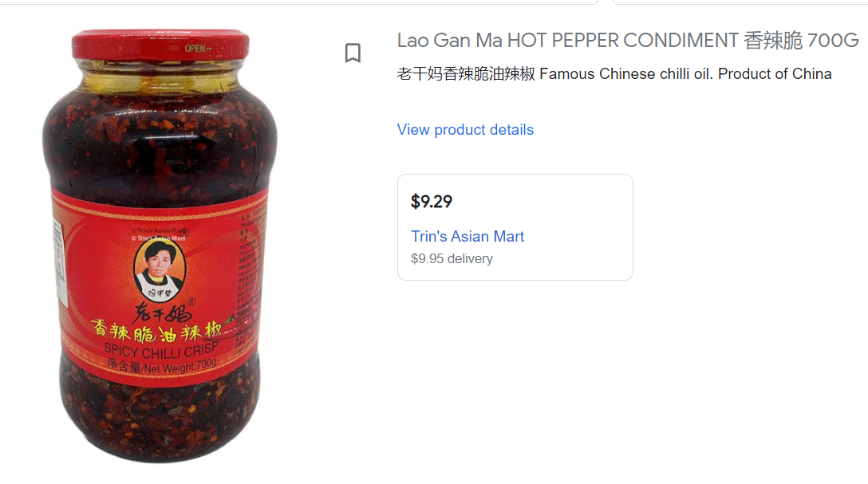The image size is (868, 484).
Task: Click the Lao Gan Ma product title
Action: pos(628,41)
